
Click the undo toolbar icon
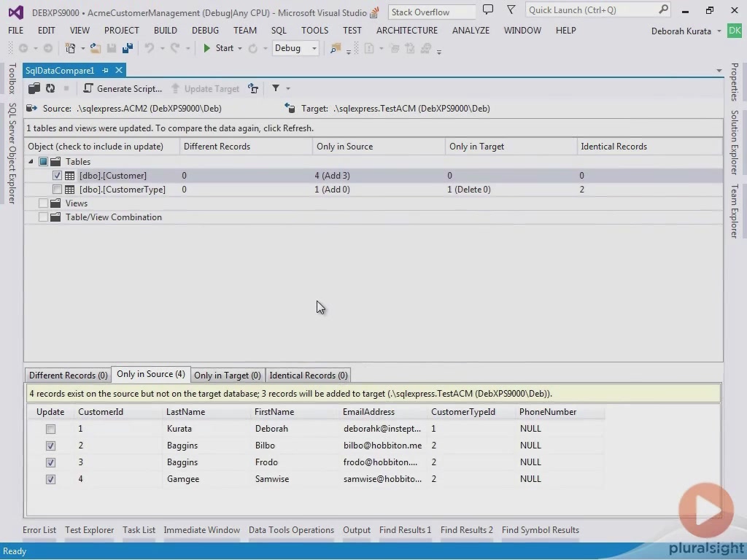(150, 48)
